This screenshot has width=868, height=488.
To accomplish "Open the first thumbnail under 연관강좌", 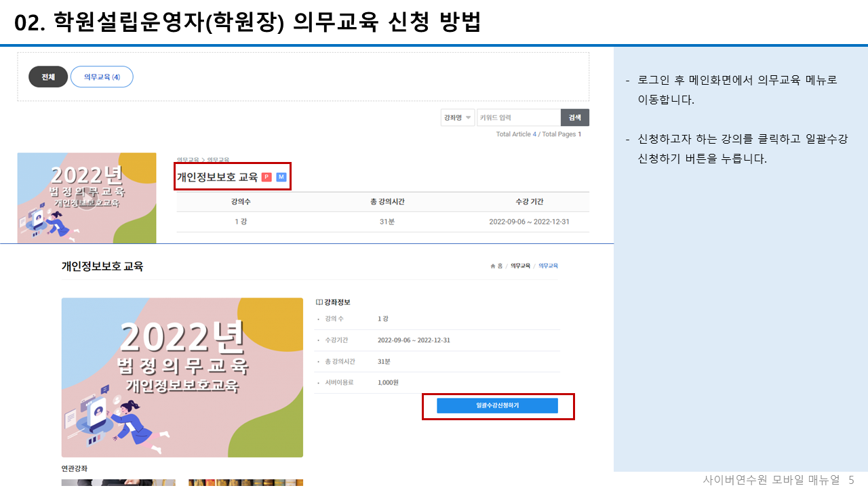I will [x=118, y=483].
